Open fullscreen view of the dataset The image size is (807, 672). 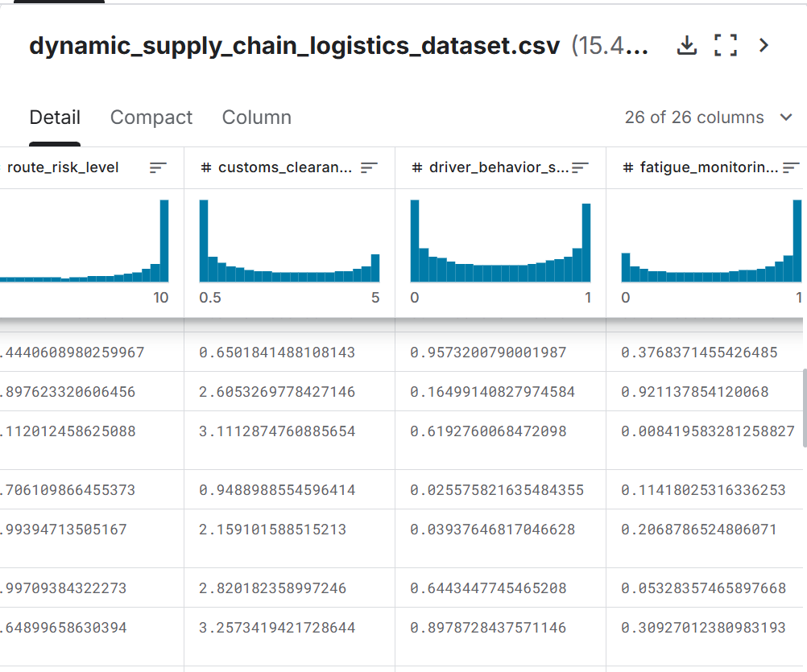tap(726, 45)
